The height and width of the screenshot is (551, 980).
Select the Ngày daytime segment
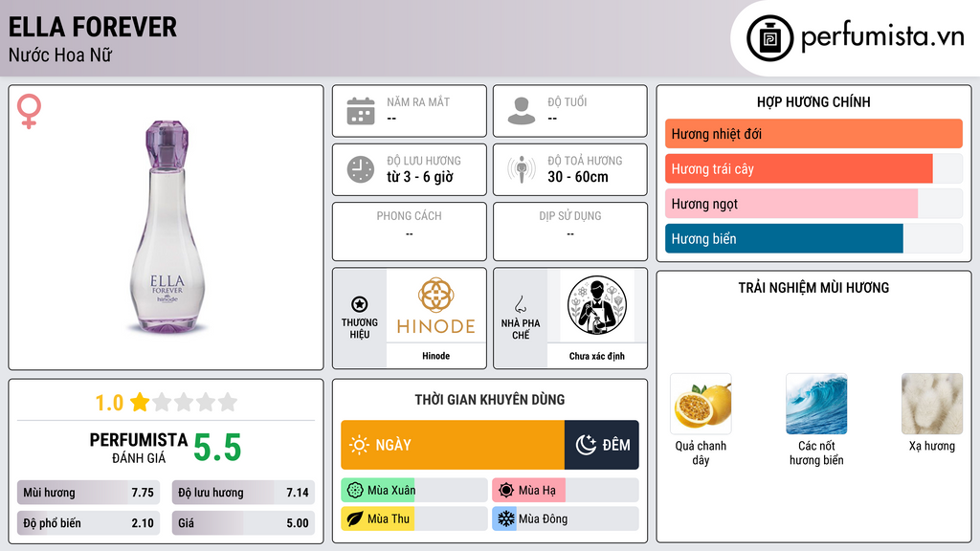click(453, 445)
